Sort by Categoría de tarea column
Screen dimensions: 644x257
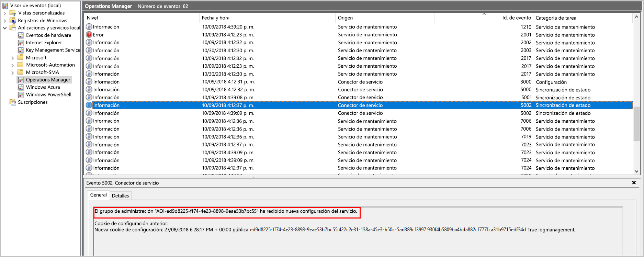[583, 18]
